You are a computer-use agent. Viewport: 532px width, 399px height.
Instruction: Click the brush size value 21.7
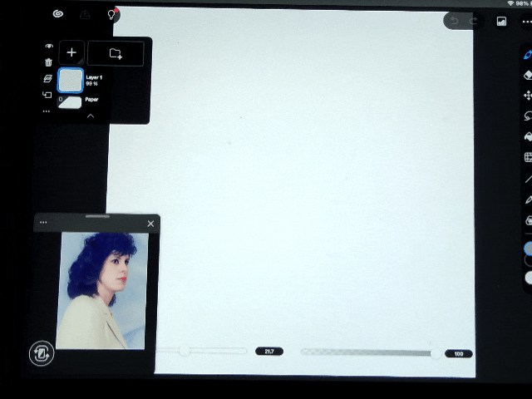pyautogui.click(x=269, y=351)
